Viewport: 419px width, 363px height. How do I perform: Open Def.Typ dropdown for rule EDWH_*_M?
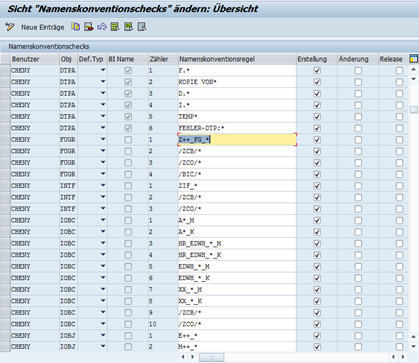pyautogui.click(x=103, y=266)
